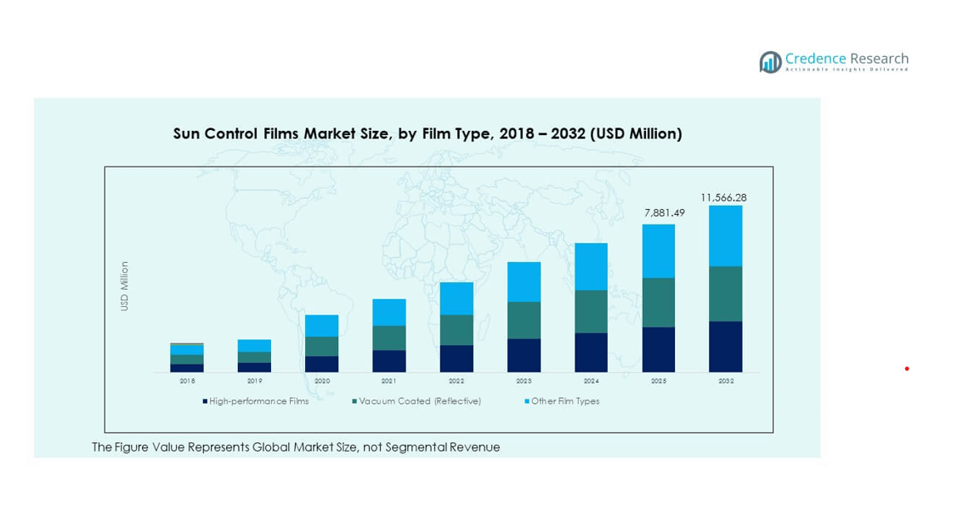Click the chart title about Sun Control Films
This screenshot has height=511, width=980.
pyautogui.click(x=427, y=133)
